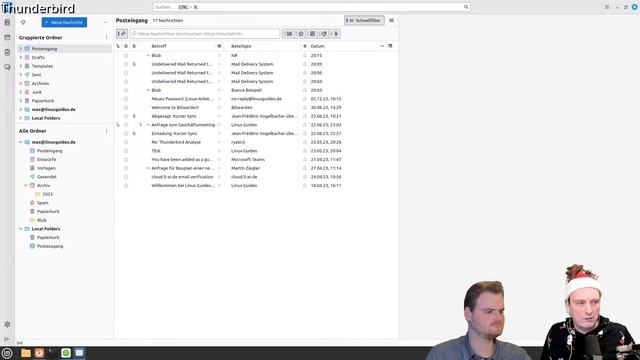Open the 2023 archive subfolder
The height and width of the screenshot is (360, 640).
(47, 194)
